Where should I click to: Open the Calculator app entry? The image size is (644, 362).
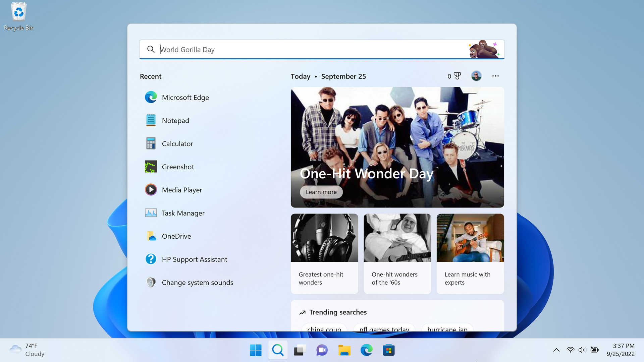pyautogui.click(x=177, y=144)
